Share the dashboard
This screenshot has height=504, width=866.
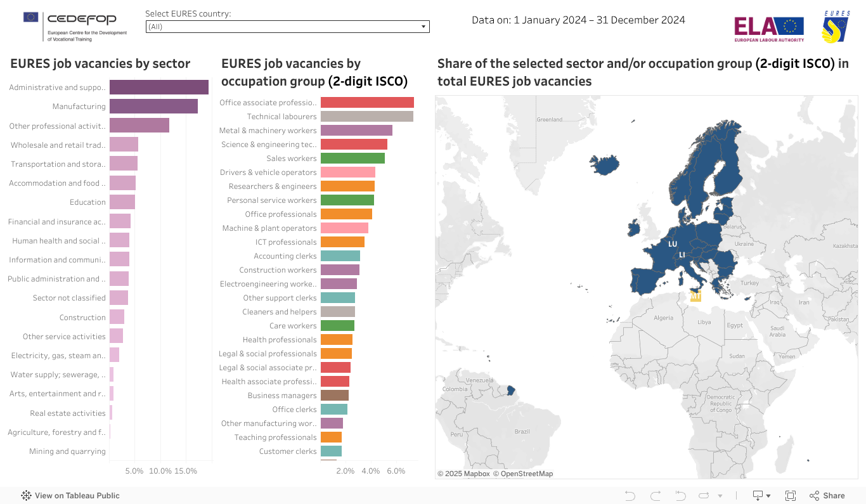tap(827, 496)
